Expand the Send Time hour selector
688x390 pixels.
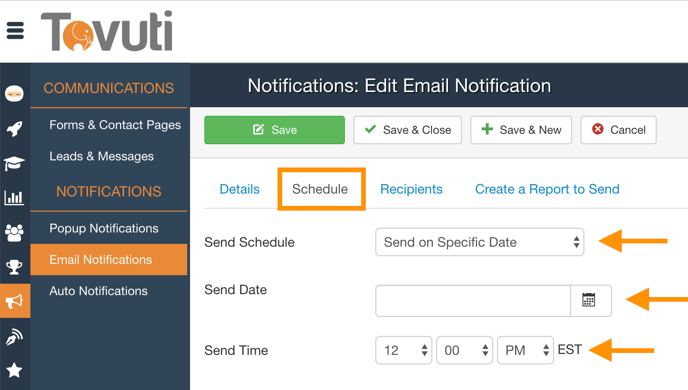coord(404,350)
